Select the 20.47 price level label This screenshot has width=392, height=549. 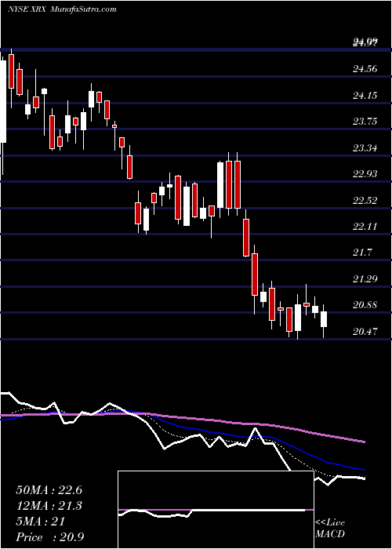click(365, 331)
